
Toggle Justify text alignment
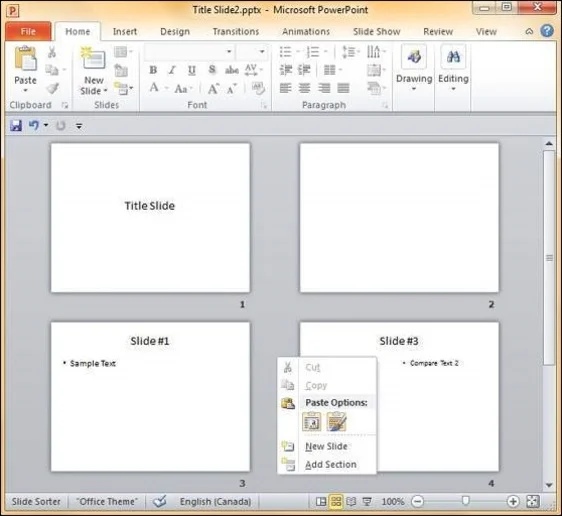coord(343,88)
